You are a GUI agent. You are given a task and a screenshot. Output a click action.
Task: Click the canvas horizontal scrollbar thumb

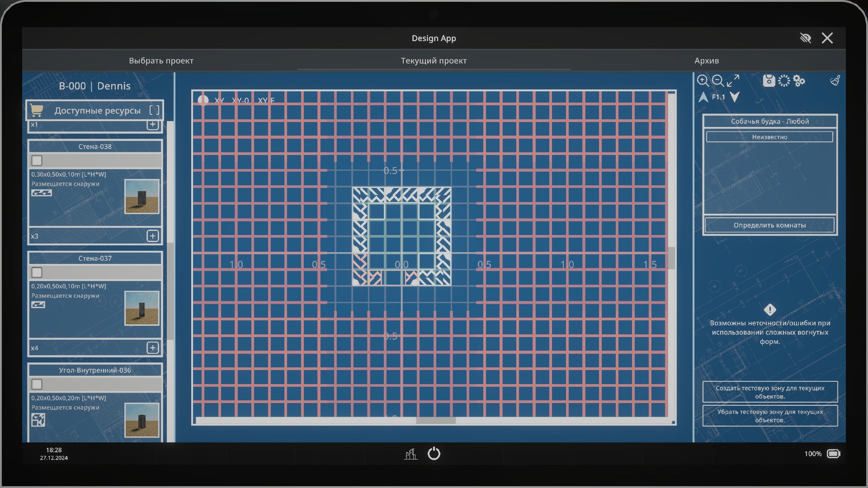[x=435, y=421]
